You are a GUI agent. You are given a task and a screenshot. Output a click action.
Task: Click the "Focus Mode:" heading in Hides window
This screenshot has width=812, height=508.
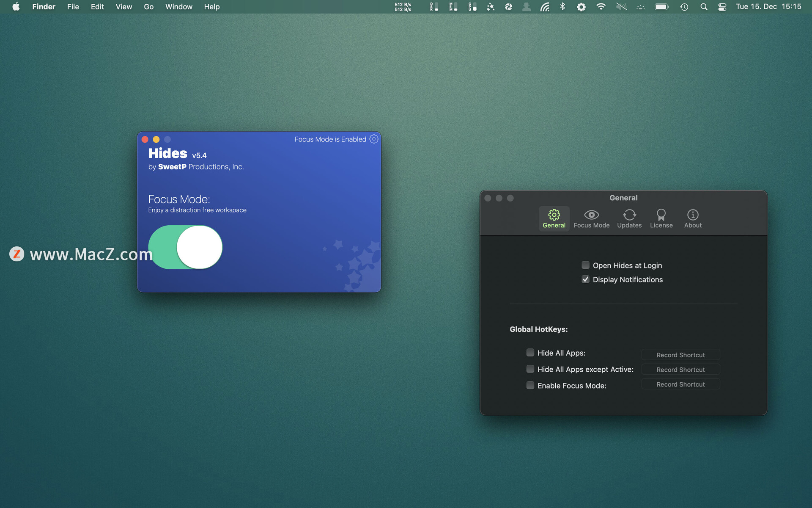click(179, 199)
